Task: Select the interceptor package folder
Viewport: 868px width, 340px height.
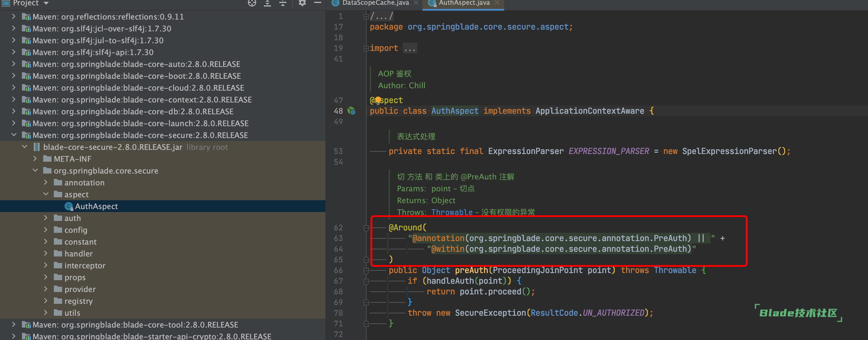Action: point(85,265)
